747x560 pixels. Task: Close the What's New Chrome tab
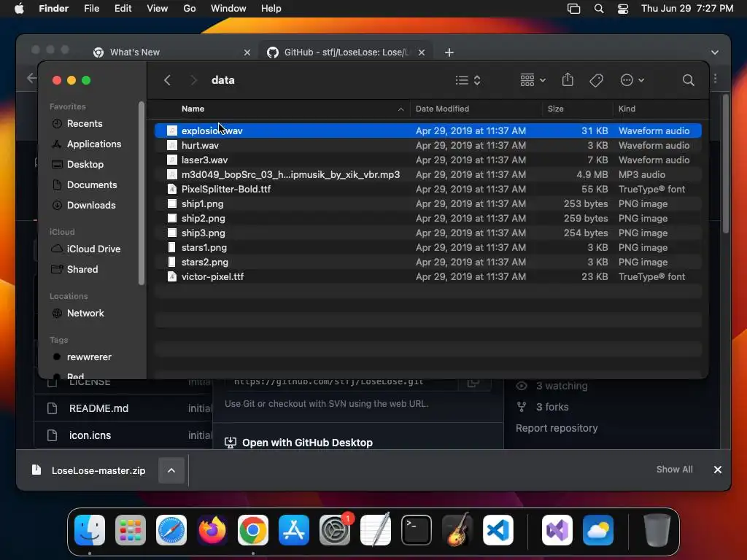pos(247,52)
